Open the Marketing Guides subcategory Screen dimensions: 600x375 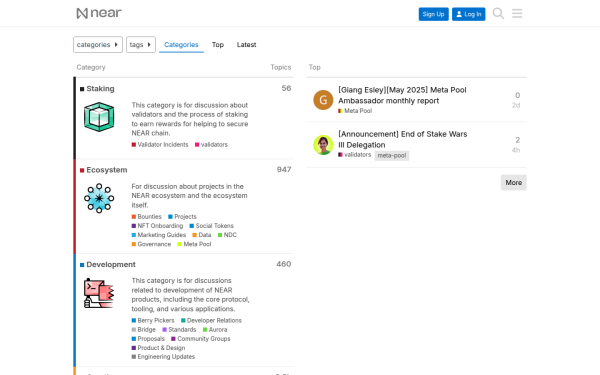click(159, 235)
